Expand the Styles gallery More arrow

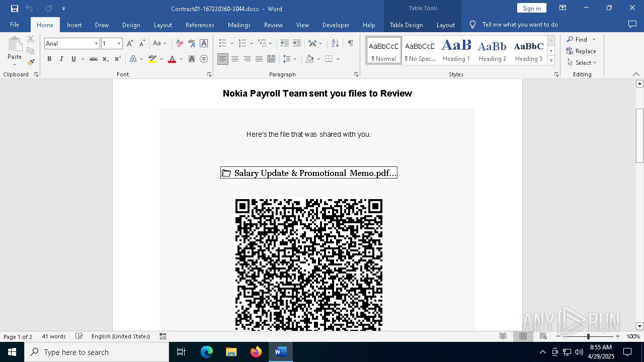pyautogui.click(x=551, y=61)
